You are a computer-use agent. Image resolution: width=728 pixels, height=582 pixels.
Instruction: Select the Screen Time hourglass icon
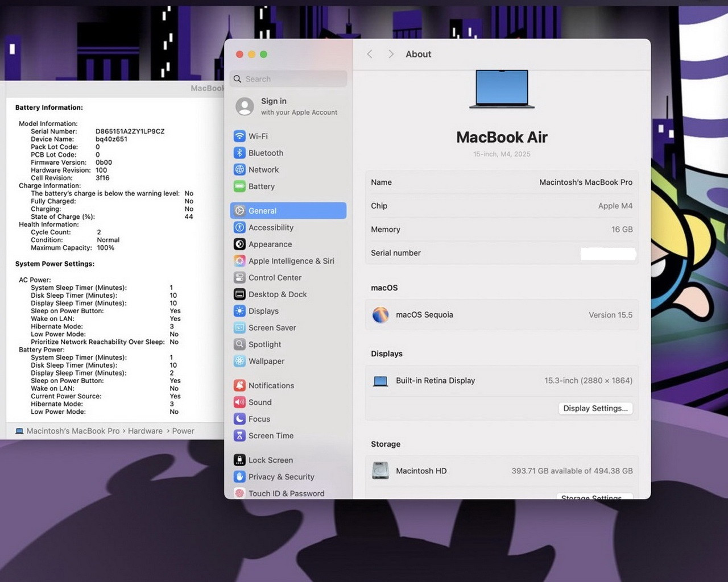[x=239, y=436]
